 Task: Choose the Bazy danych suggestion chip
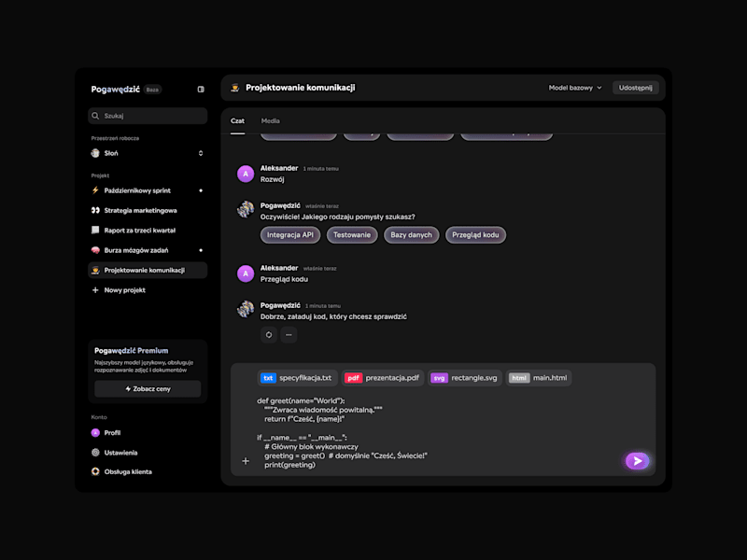click(x=411, y=235)
